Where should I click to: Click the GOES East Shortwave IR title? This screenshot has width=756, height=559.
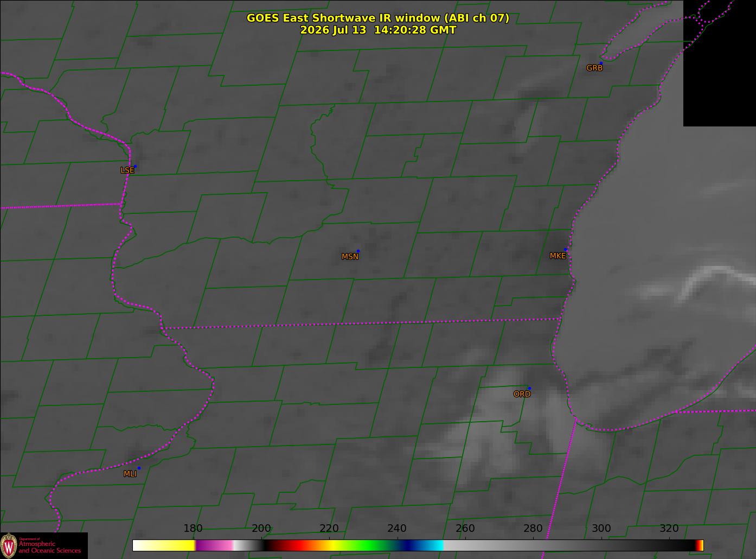pos(378,18)
